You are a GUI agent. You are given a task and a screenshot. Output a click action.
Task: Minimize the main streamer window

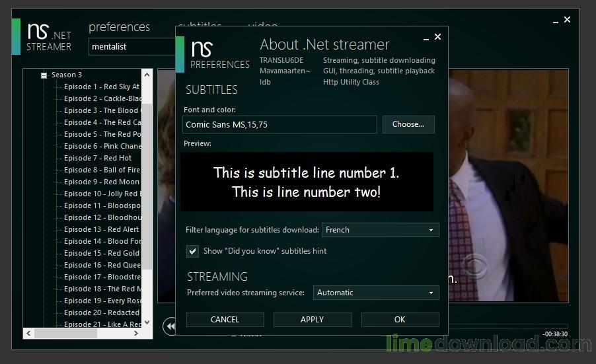point(553,20)
